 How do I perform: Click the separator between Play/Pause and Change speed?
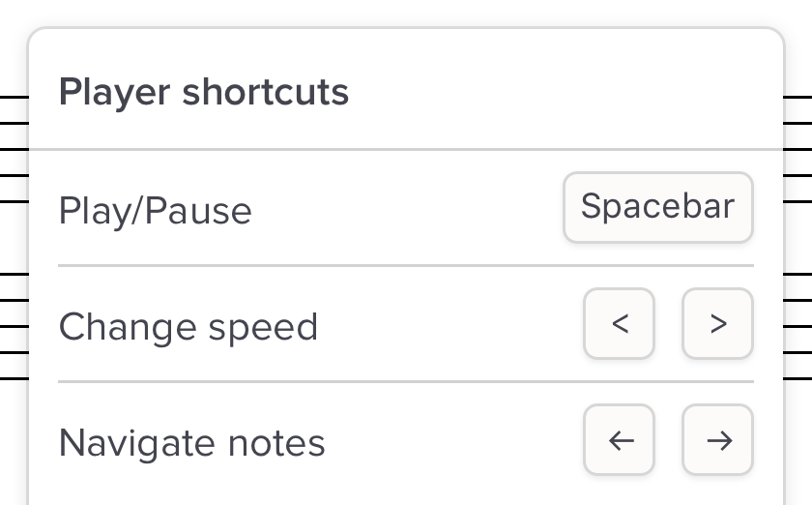pyautogui.click(x=406, y=265)
